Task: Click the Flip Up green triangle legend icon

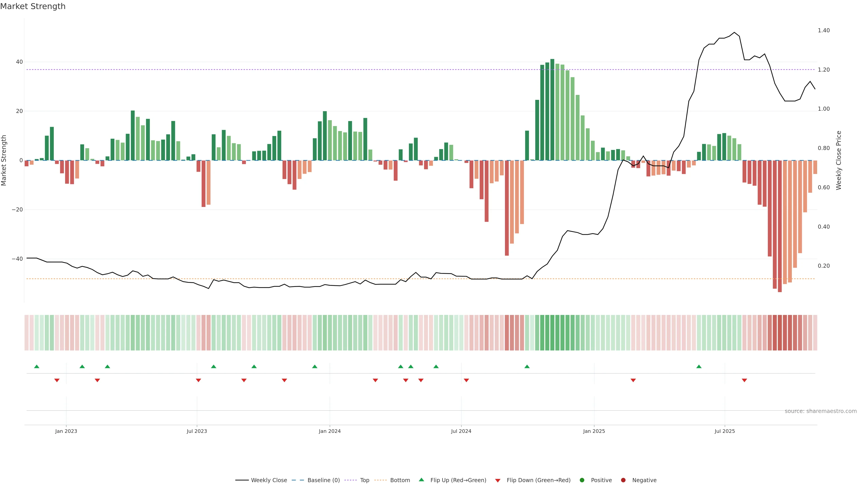Action: click(421, 480)
